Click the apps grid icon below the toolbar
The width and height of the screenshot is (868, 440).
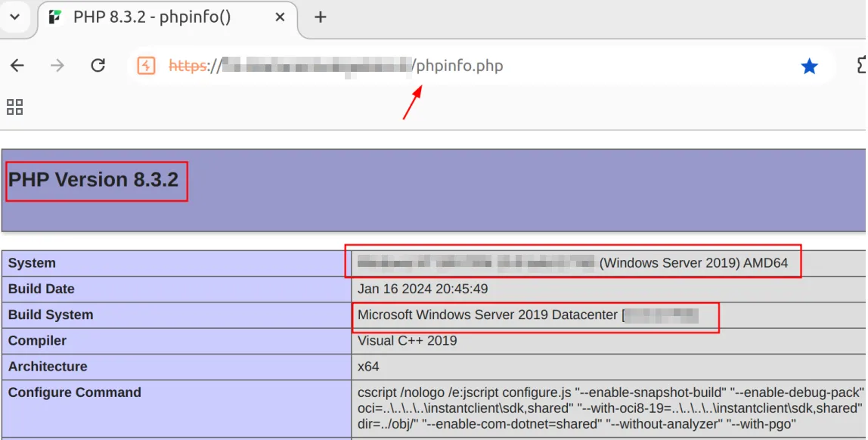click(13, 107)
